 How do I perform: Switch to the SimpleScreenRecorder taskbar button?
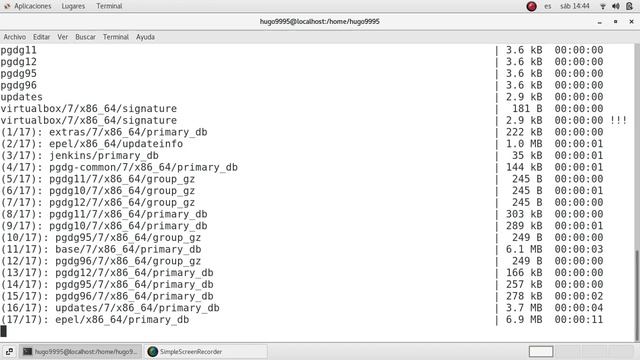(207, 351)
